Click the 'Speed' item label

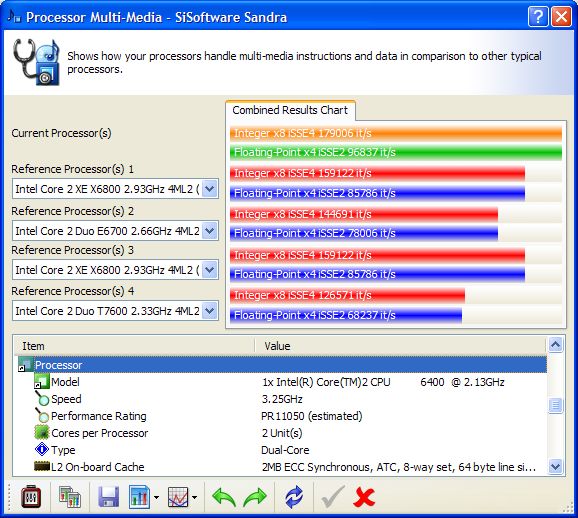pos(66,399)
